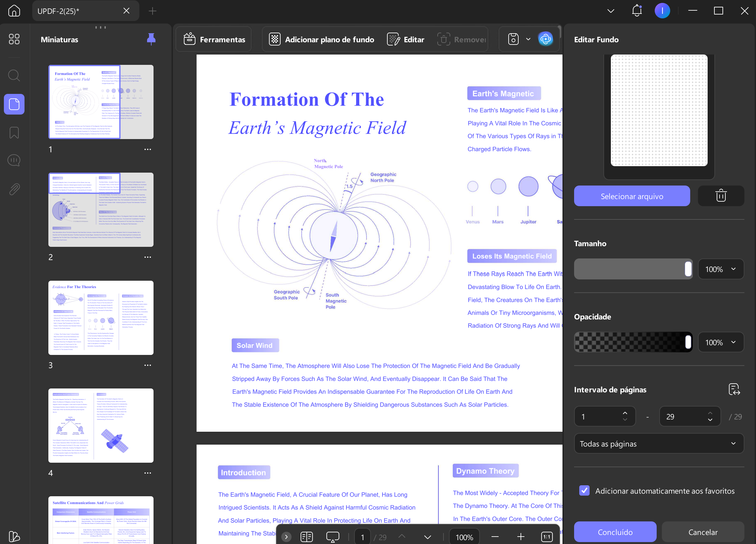
Task: Open the 'Todas as páginas' dropdown
Action: pos(659,444)
